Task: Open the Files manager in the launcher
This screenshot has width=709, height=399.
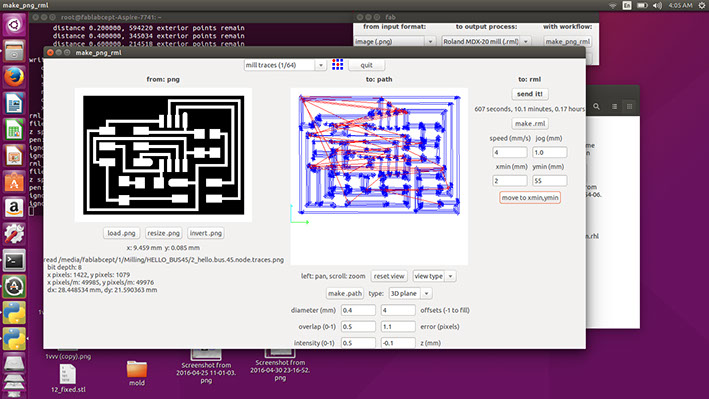Action: tap(14, 51)
